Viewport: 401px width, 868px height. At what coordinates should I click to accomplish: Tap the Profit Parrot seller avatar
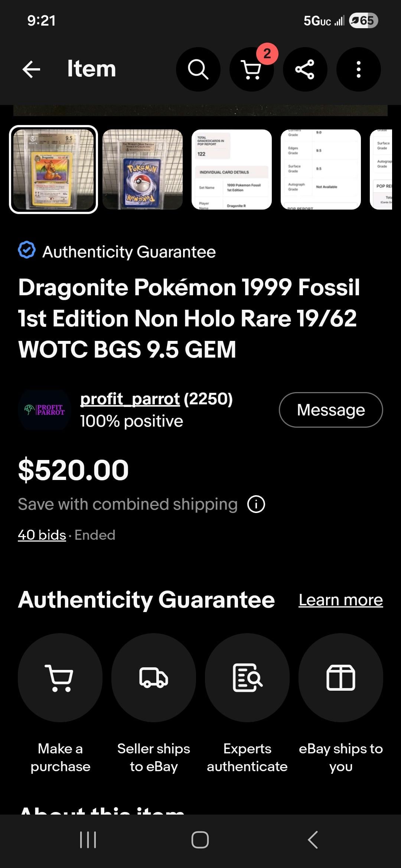[x=45, y=410]
